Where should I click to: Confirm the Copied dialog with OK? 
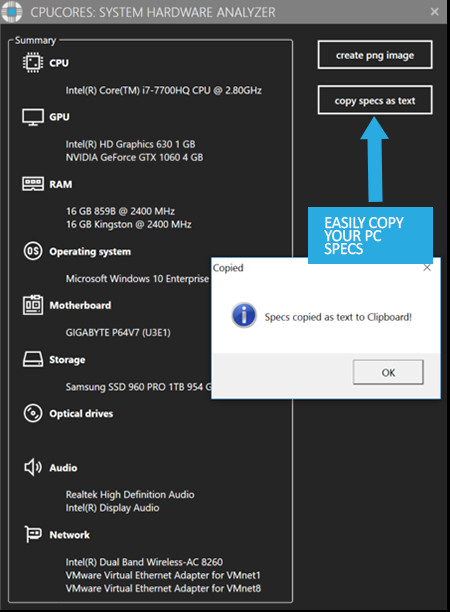point(388,372)
